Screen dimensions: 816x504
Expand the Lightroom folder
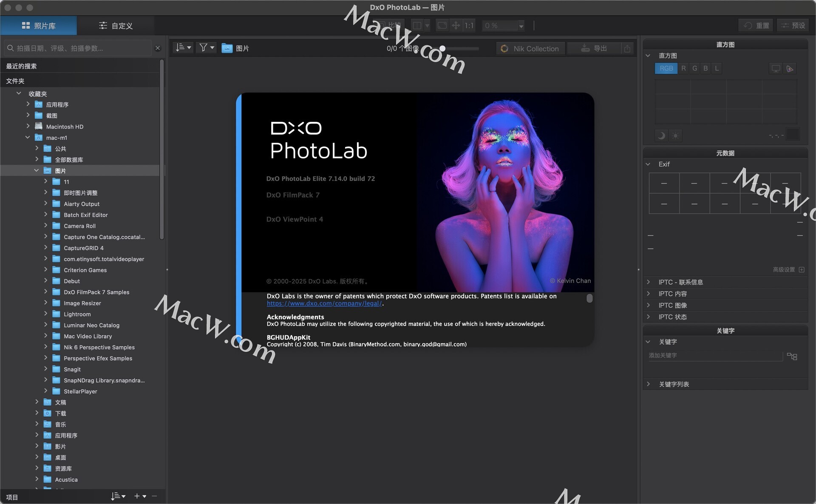(45, 314)
